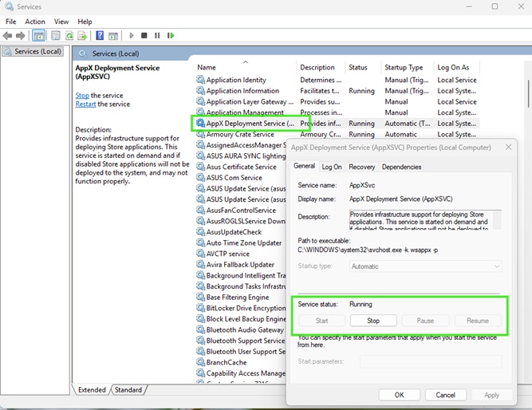Viewport: 532px width, 410px height.
Task: Click the green Restart Service toolbar icon
Action: click(171, 36)
